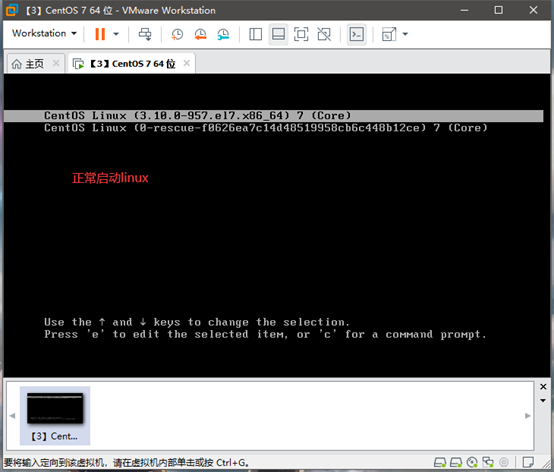Toggle the thumbnail bar view

pyautogui.click(x=278, y=34)
